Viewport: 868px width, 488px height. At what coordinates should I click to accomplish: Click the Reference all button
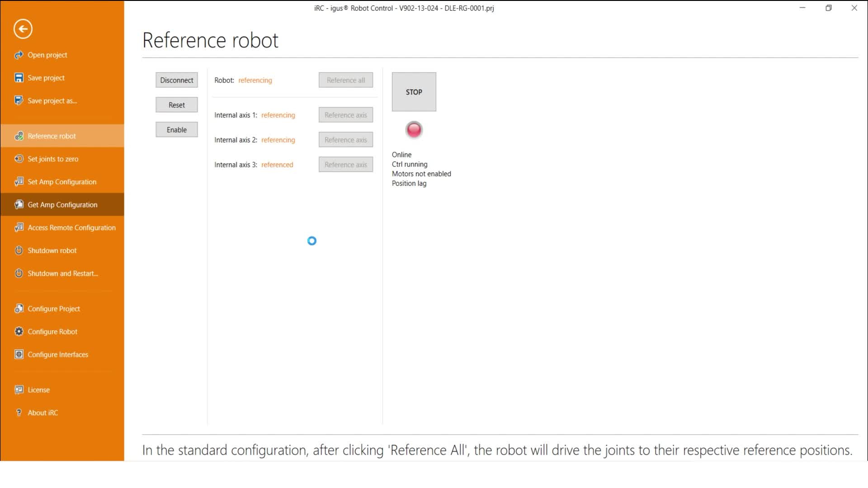346,80
